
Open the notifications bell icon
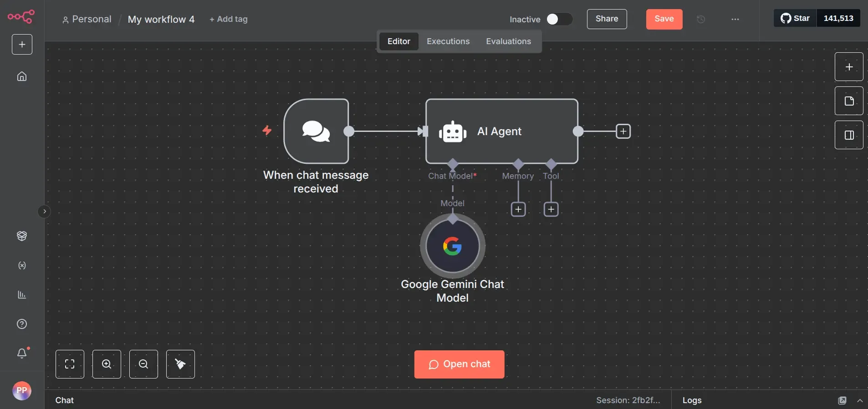pos(22,353)
